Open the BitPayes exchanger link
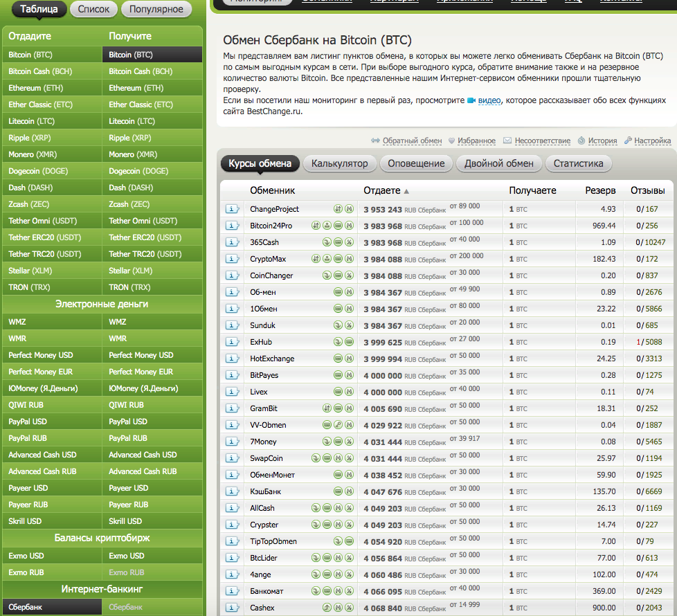Image resolution: width=677 pixels, height=616 pixels. (264, 376)
